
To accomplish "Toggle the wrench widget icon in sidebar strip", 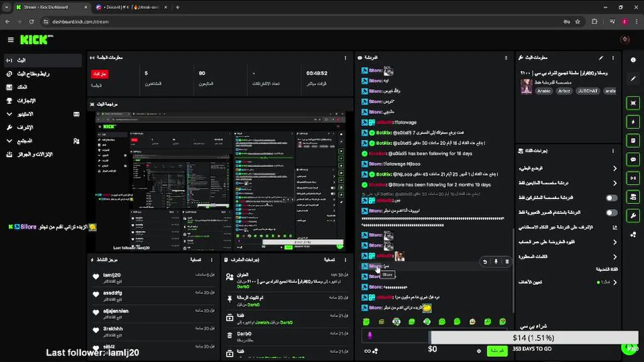I will point(633,216).
